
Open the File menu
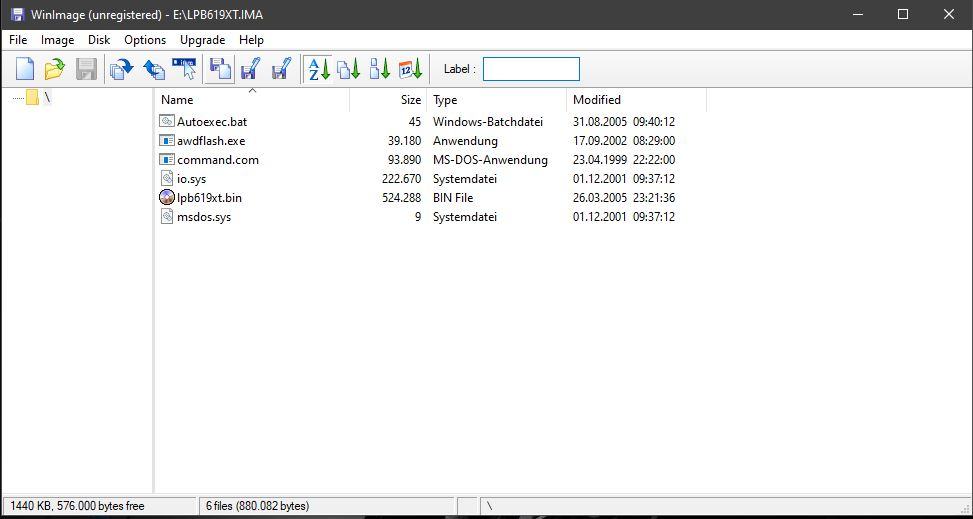coord(18,40)
